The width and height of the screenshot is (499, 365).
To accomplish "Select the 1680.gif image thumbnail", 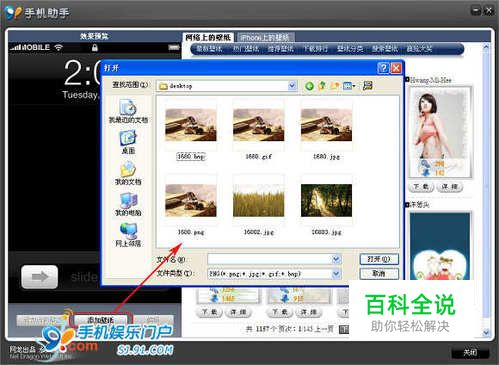I will click(259, 125).
